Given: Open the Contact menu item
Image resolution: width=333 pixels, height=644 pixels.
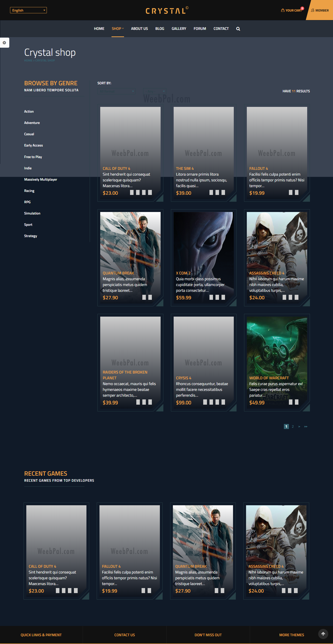Looking at the screenshot, I should 221,29.
